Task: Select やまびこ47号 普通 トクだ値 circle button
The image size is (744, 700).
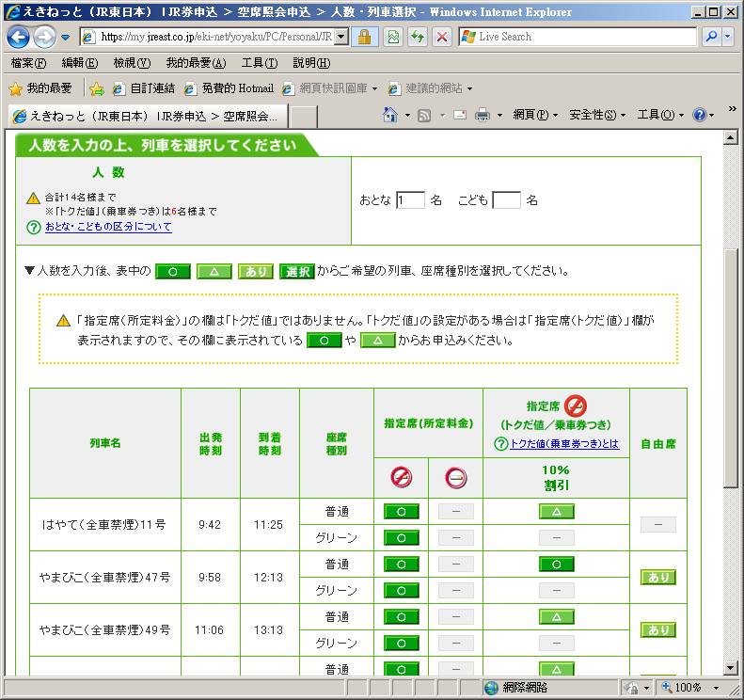Action: [x=557, y=565]
